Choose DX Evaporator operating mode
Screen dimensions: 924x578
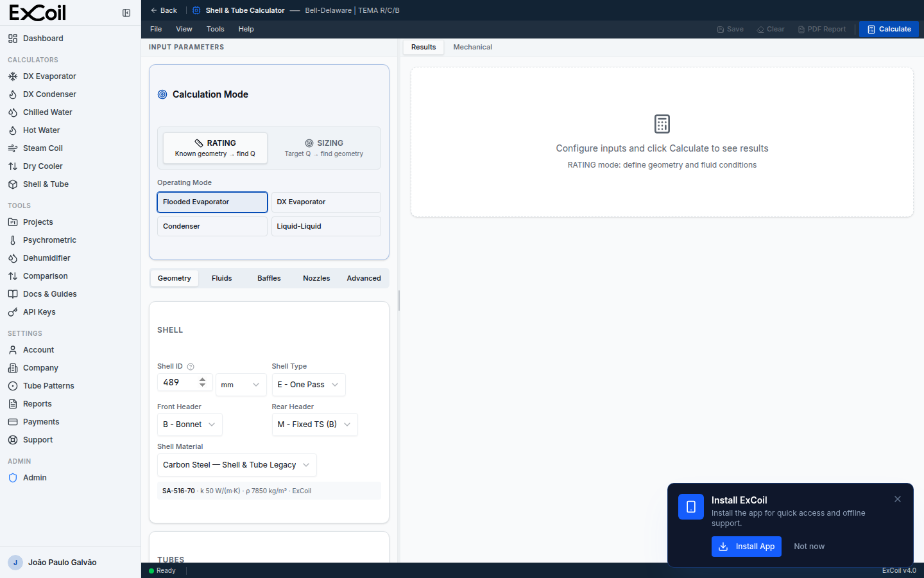(x=326, y=202)
